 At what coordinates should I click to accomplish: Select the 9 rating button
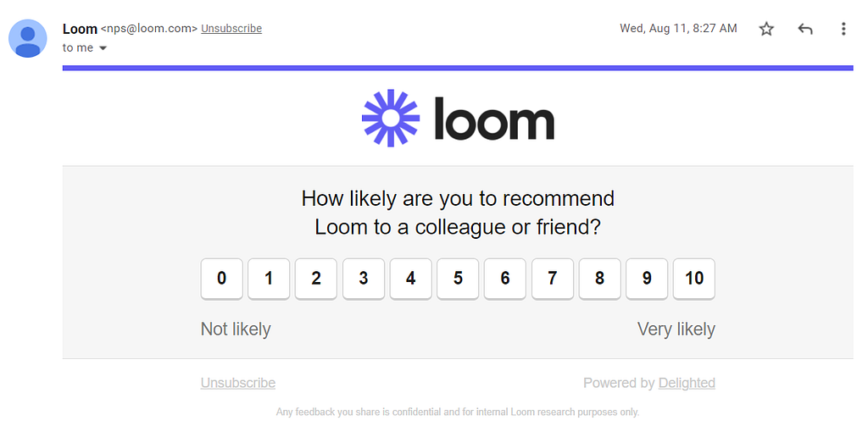pyautogui.click(x=647, y=279)
